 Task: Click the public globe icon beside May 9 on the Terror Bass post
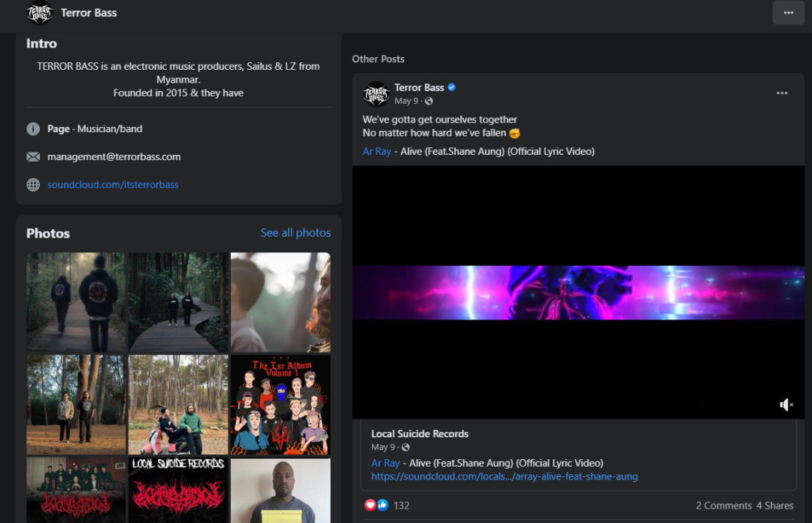click(x=429, y=101)
